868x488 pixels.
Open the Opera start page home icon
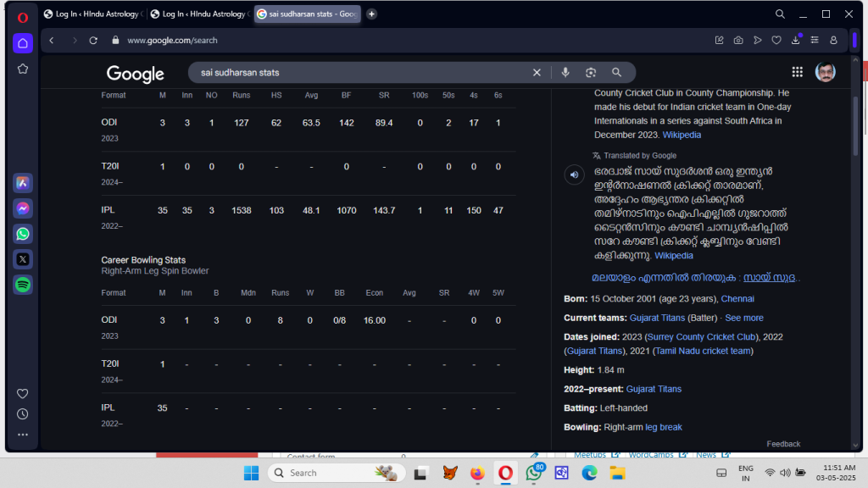pyautogui.click(x=23, y=43)
